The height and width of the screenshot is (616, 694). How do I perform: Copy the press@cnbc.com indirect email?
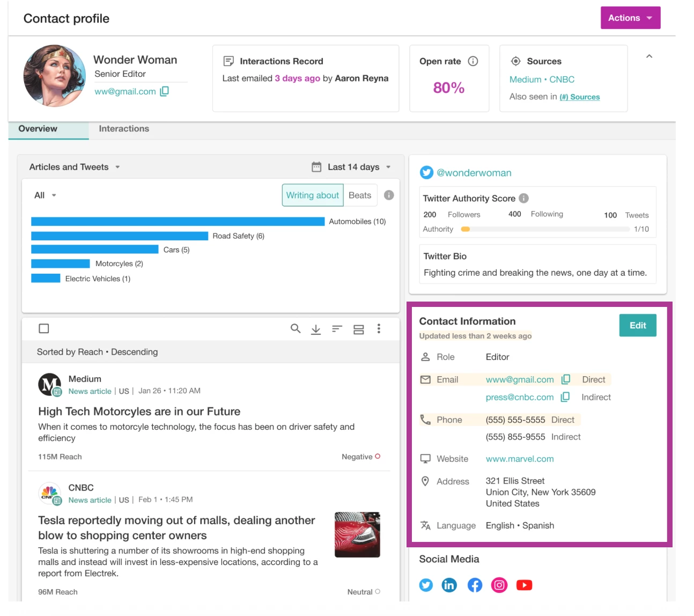(x=565, y=397)
